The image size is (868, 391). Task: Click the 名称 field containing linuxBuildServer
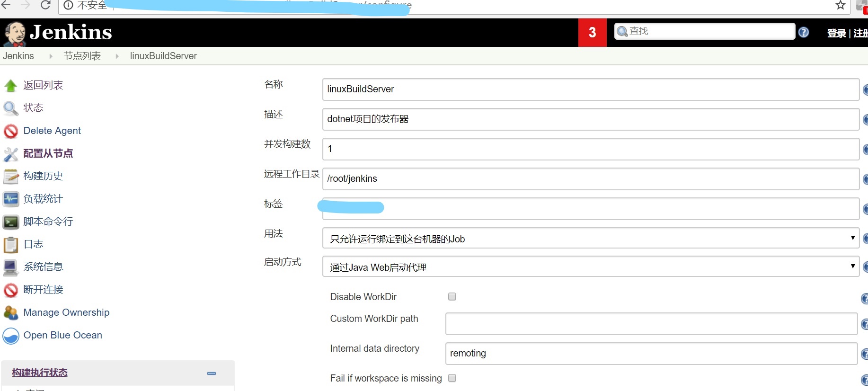point(591,89)
